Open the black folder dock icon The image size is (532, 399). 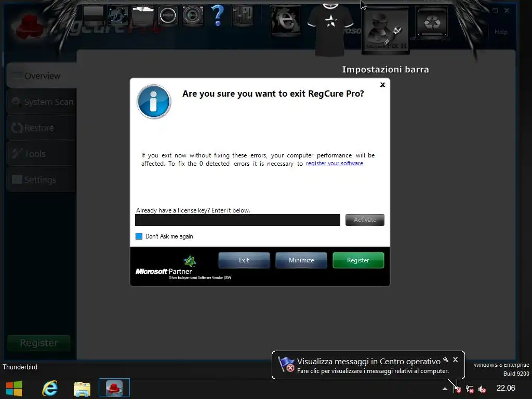pyautogui.click(x=143, y=16)
